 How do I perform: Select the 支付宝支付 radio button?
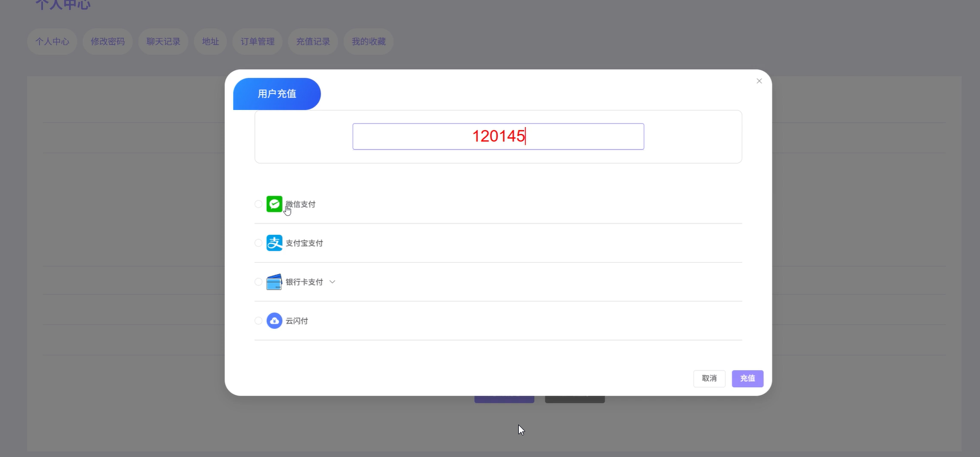pos(258,243)
